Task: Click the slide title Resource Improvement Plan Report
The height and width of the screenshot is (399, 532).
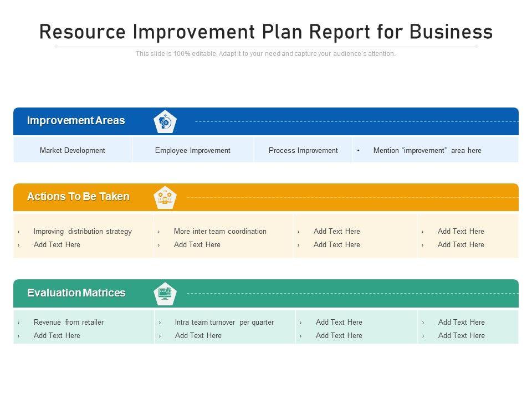Action: click(x=266, y=32)
